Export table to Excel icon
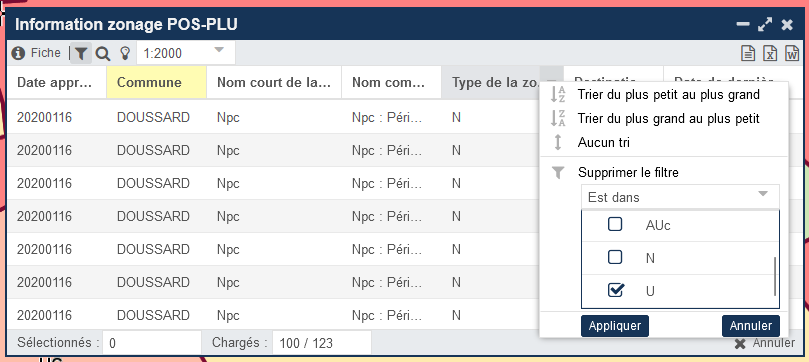809x362 pixels. [x=770, y=53]
